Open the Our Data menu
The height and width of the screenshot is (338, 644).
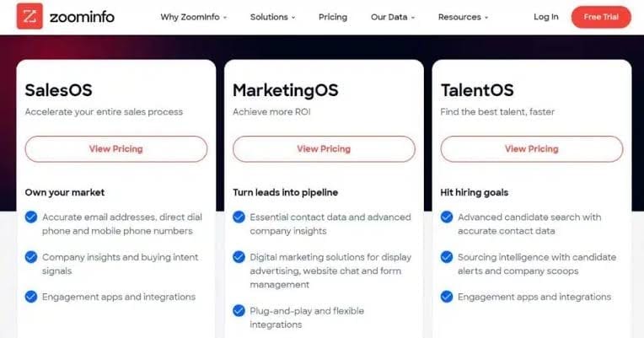tap(392, 17)
